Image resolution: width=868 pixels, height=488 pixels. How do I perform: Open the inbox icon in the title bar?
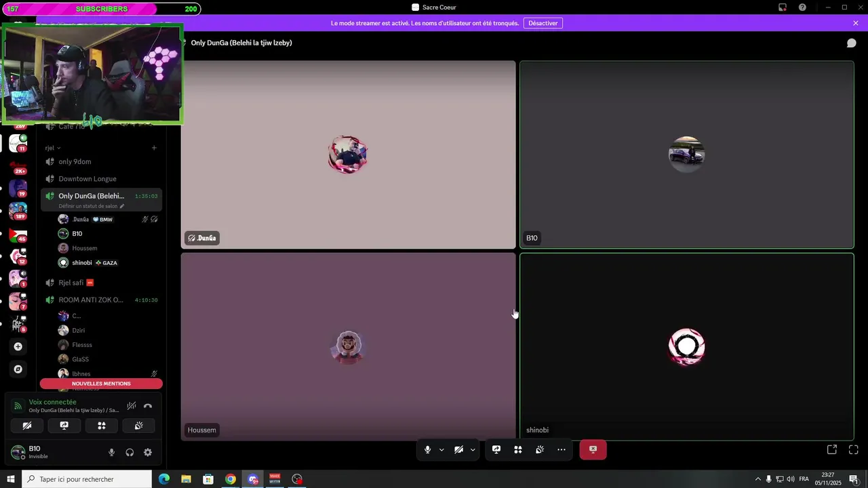783,7
